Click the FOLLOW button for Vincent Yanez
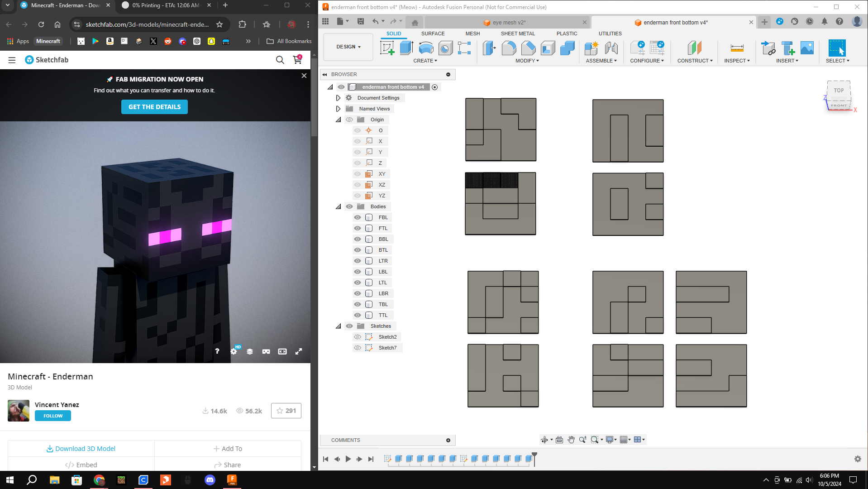 [x=53, y=416]
